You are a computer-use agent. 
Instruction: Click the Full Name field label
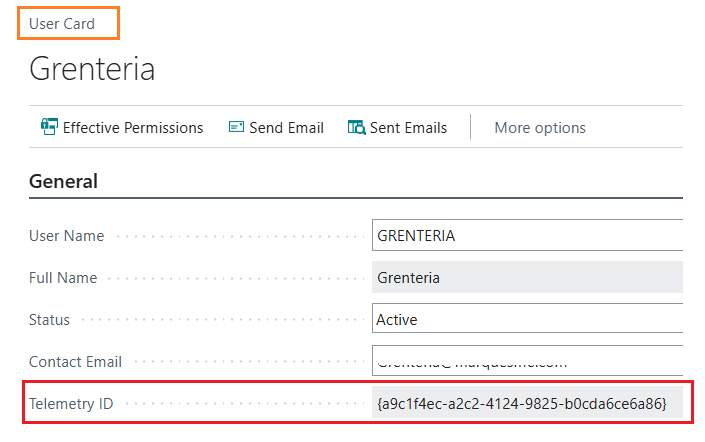[63, 277]
